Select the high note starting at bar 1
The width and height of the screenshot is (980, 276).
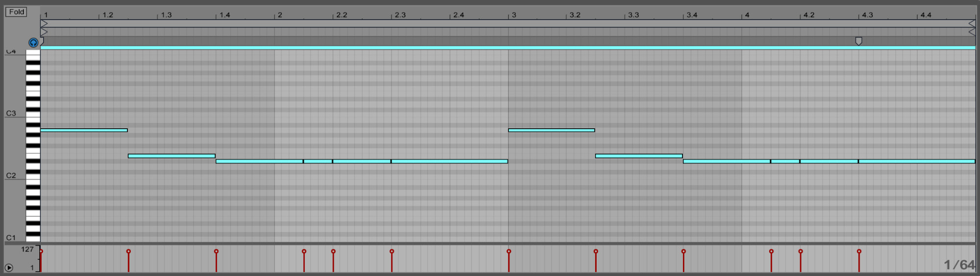84,130
